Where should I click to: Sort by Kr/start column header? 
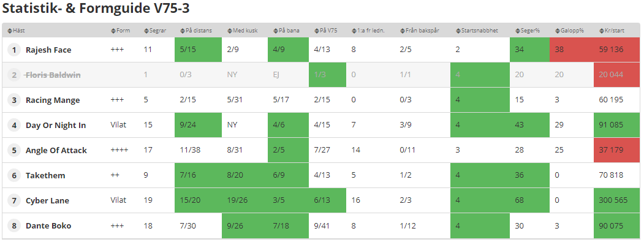[611, 31]
